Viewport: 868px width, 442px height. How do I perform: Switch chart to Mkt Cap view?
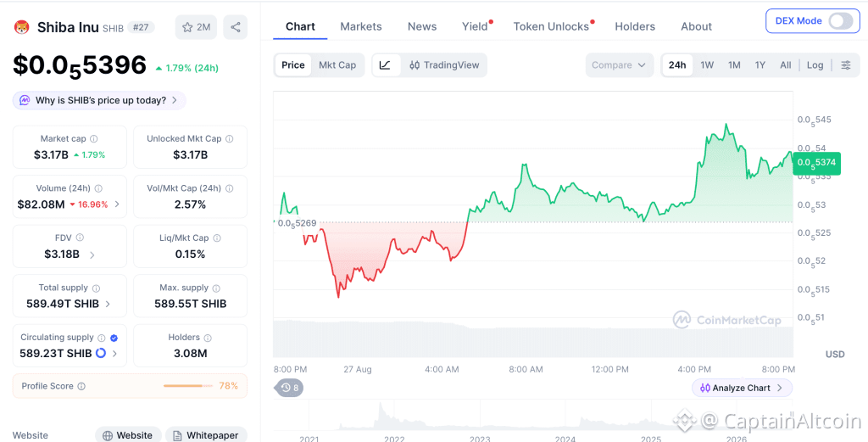click(337, 65)
